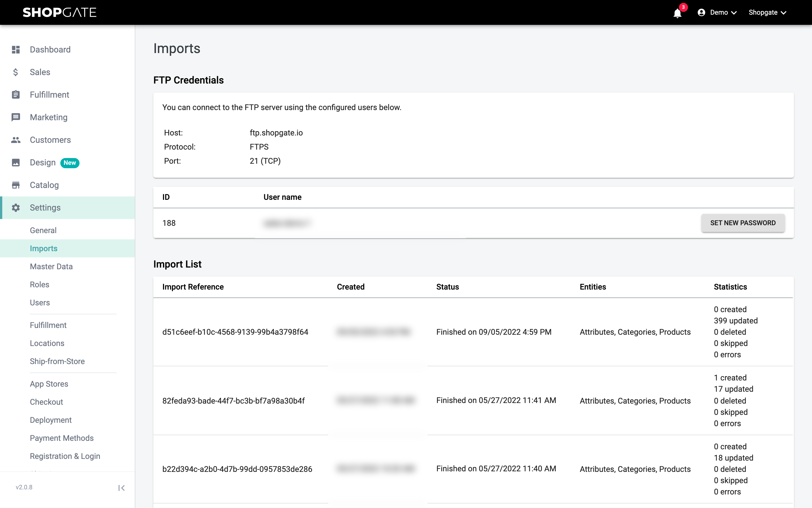This screenshot has height=508, width=812.
Task: Set a new password for user 188
Action: click(743, 223)
